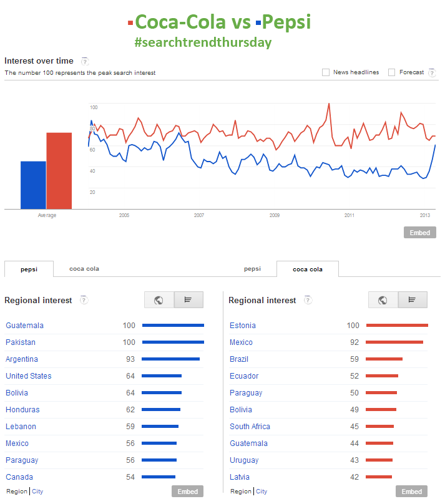
Task: Select coca cola tab in left panel
Action: coord(84,269)
